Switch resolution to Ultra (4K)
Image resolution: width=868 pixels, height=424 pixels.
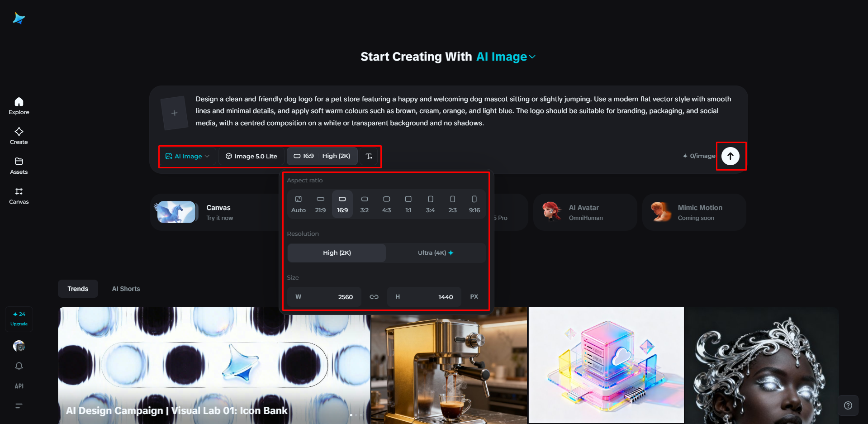click(x=436, y=253)
